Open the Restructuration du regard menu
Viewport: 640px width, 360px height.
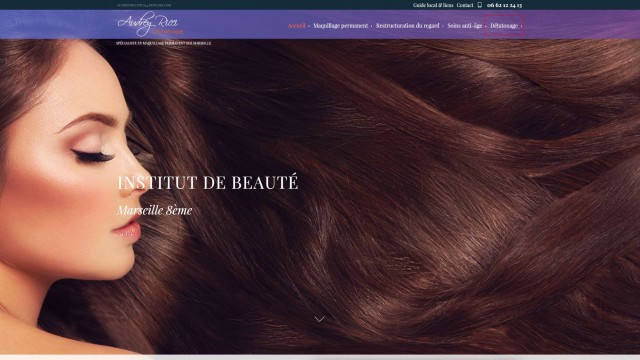(407, 25)
